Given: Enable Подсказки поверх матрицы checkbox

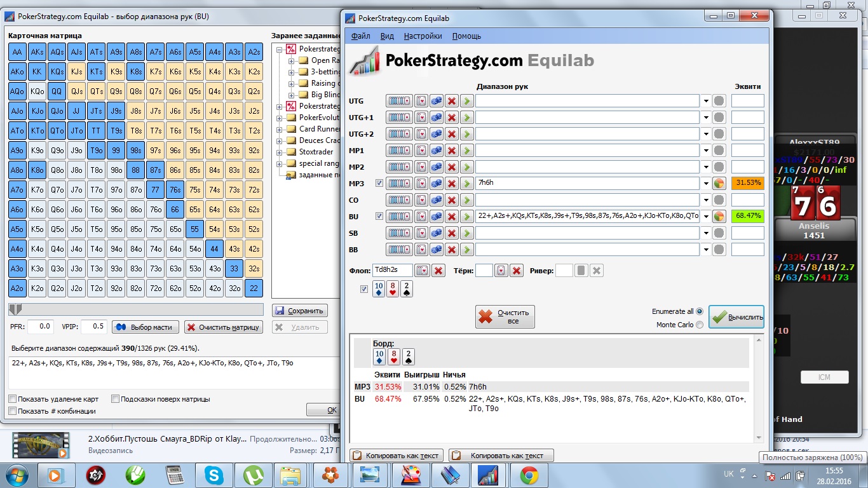Looking at the screenshot, I should pos(115,399).
